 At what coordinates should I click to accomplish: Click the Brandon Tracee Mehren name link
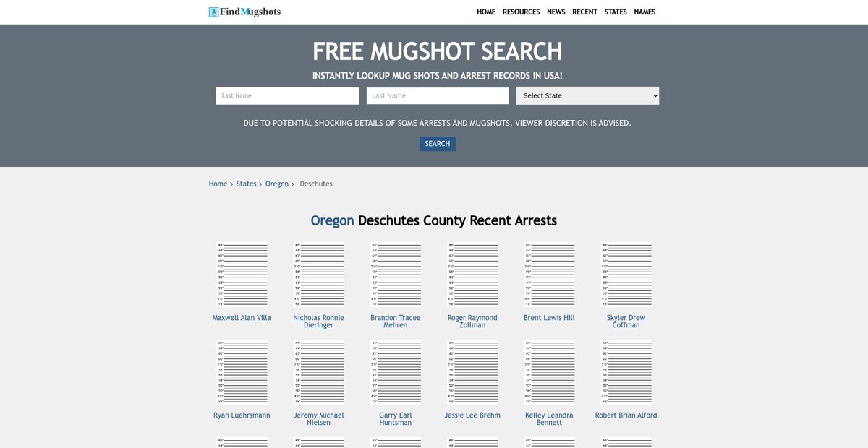[395, 322]
